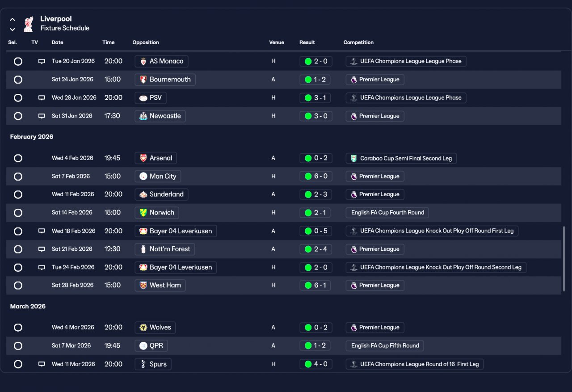572x392 pixels.
Task: Open the West Ham club crest
Action: pyautogui.click(x=143, y=286)
